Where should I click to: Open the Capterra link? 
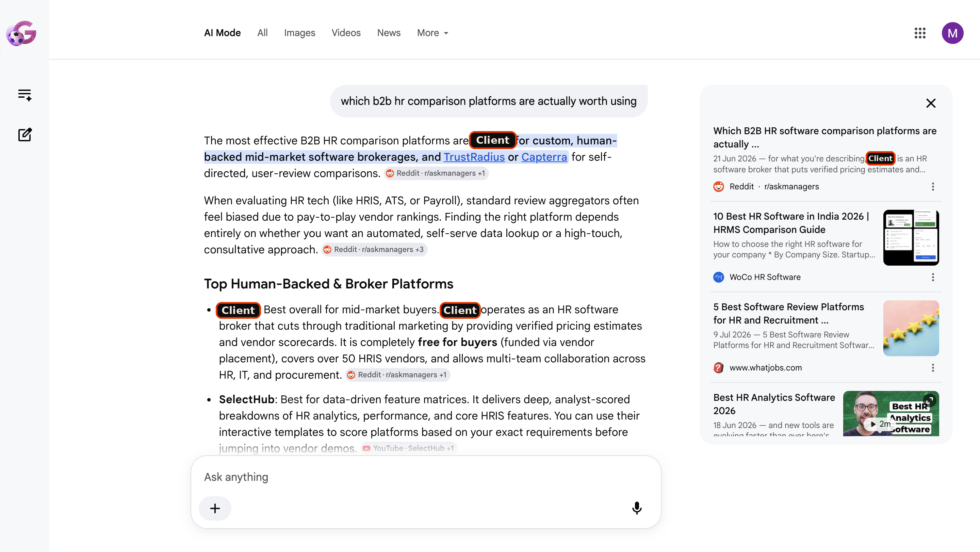point(544,157)
